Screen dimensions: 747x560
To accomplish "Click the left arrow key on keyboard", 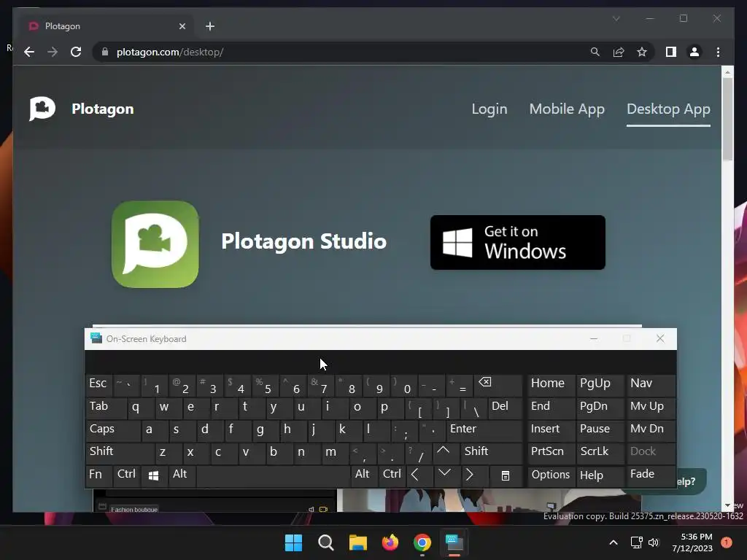I will tap(418, 475).
